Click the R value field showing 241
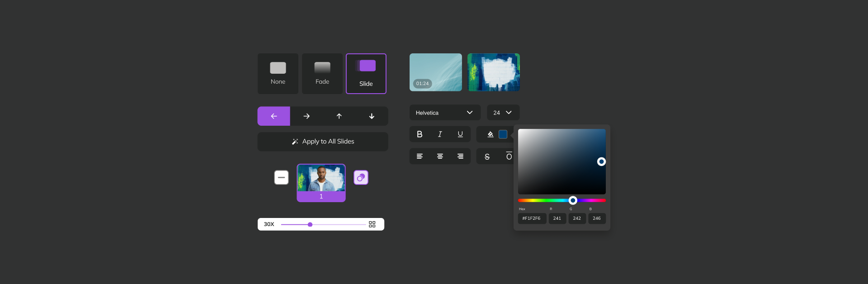868x284 pixels. 557,218
